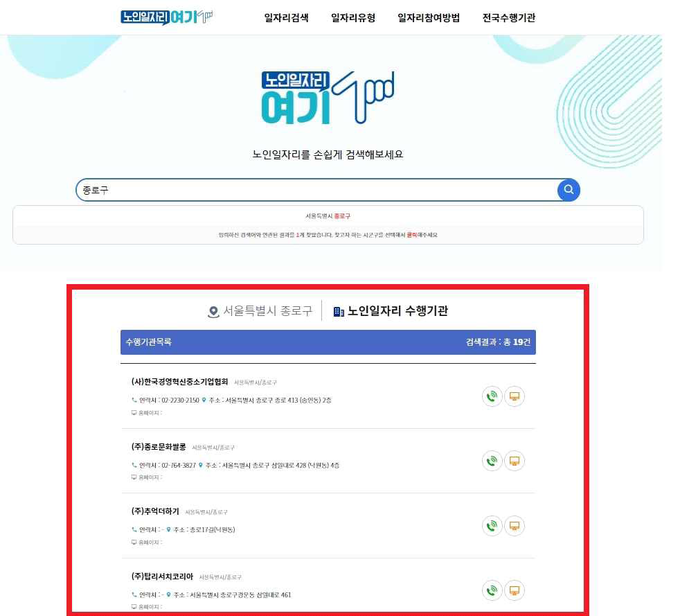Open (주)탑리서치코리아 organization entry
The width and height of the screenshot is (680, 616).
162,576
